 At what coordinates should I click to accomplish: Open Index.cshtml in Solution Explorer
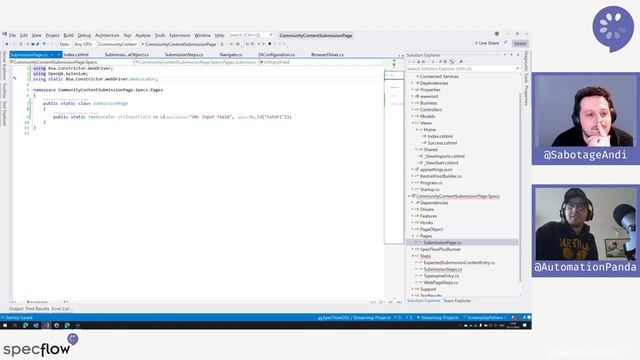tap(440, 136)
